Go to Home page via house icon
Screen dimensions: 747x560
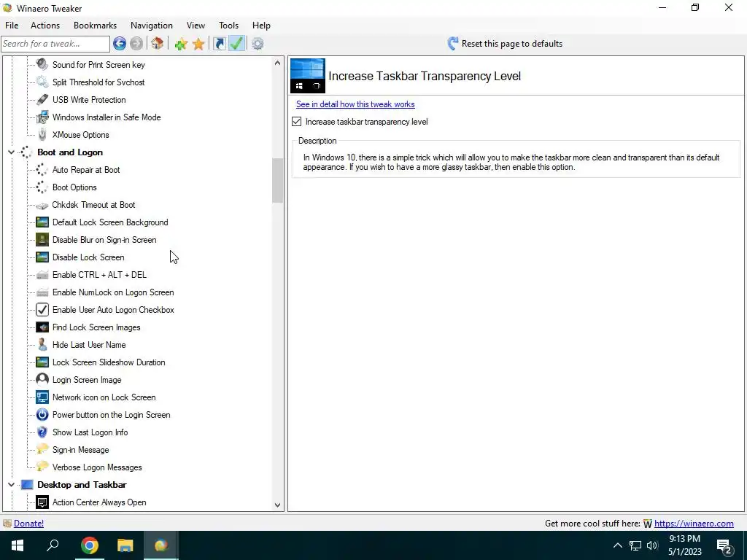pos(158,44)
